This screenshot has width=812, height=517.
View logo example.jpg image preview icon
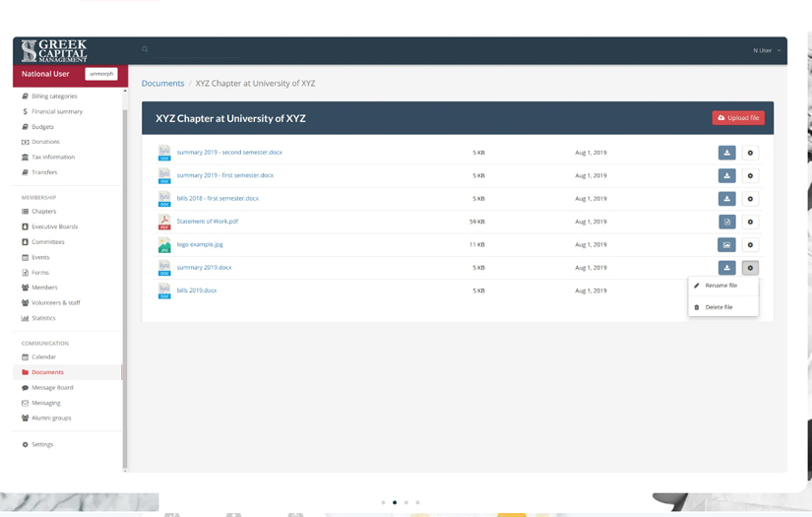click(x=726, y=244)
